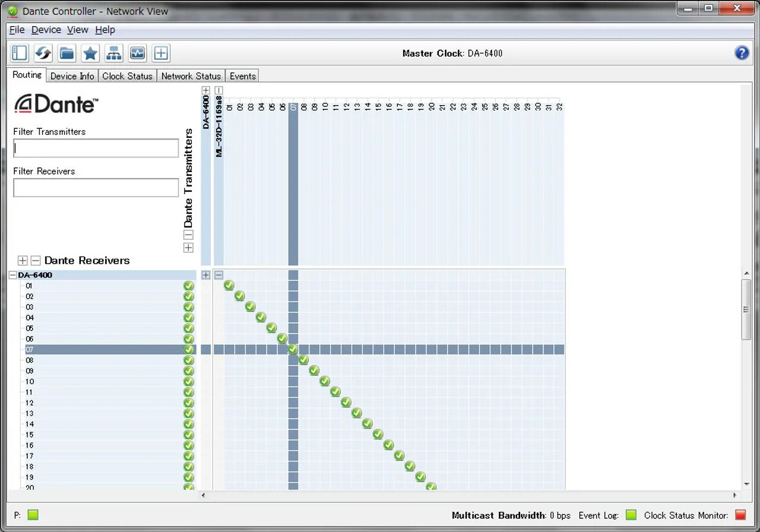The width and height of the screenshot is (760, 532).
Task: Select transmitter channel 32 column header
Action: point(559,107)
